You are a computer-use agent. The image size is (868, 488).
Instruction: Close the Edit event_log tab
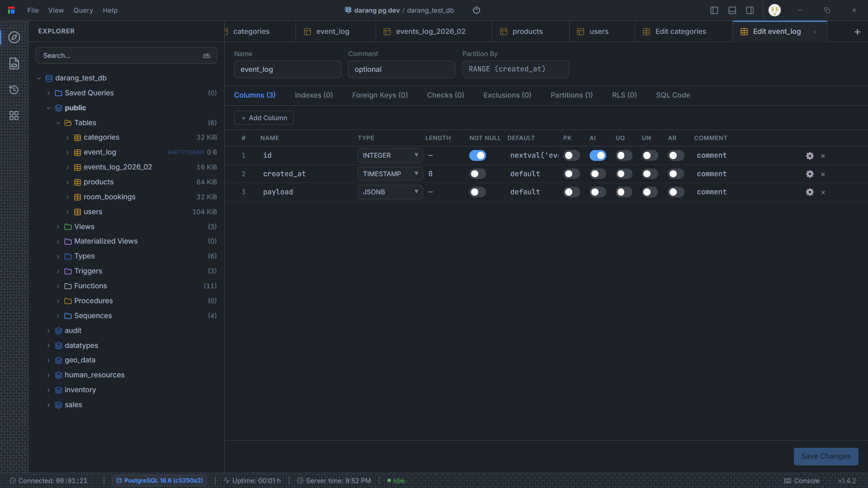click(815, 32)
